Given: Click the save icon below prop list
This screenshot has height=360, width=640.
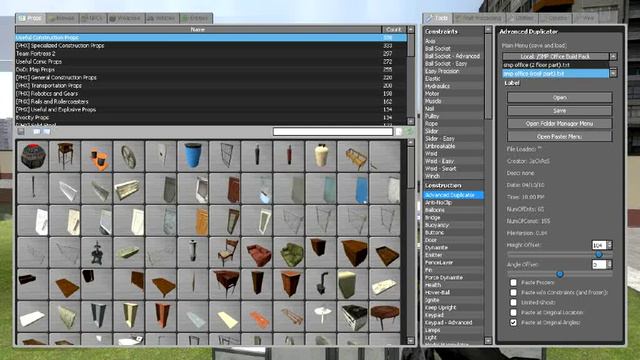Looking at the screenshot, I should [21, 131].
